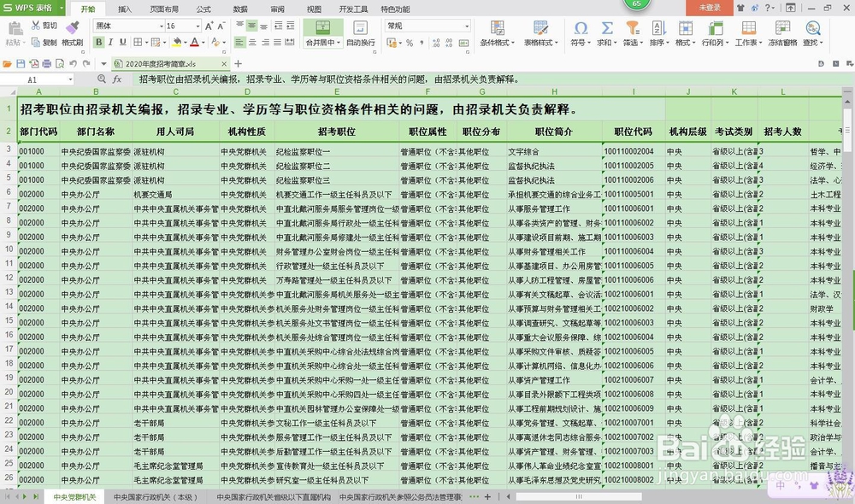Toggle align right
The height and width of the screenshot is (504, 855).
click(265, 42)
